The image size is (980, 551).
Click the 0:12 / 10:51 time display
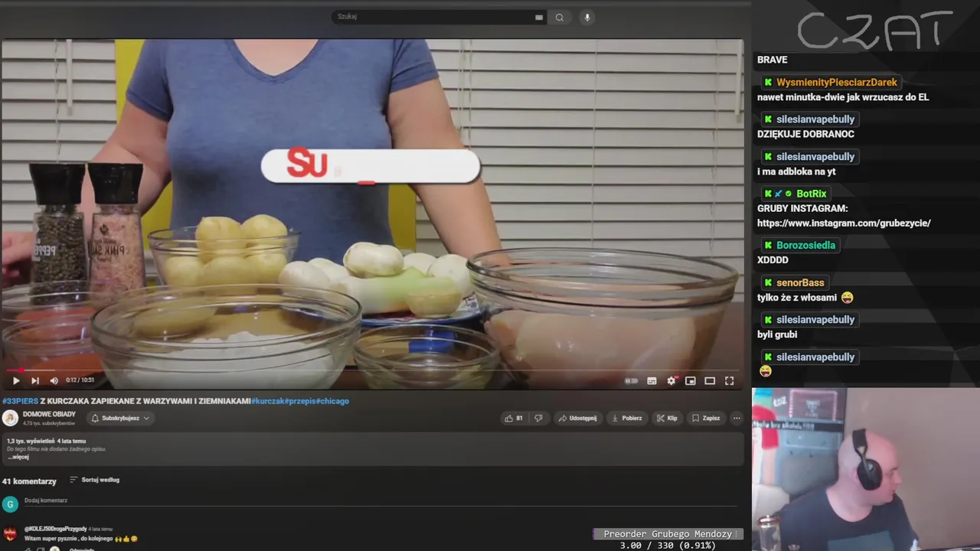(80, 380)
